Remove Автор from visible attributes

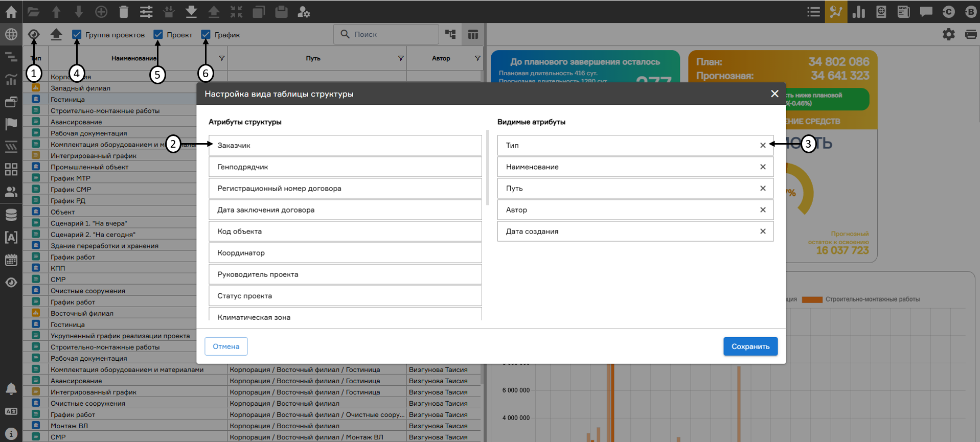point(763,210)
